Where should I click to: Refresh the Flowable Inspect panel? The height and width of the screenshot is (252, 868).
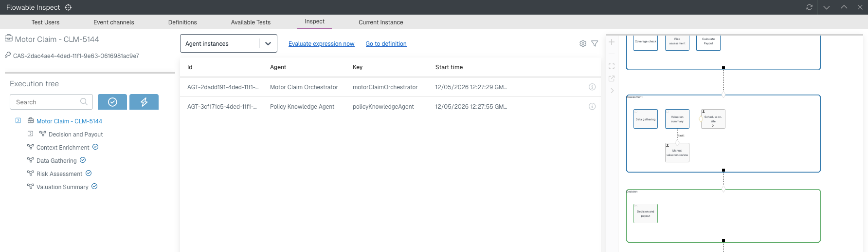pyautogui.click(x=809, y=7)
